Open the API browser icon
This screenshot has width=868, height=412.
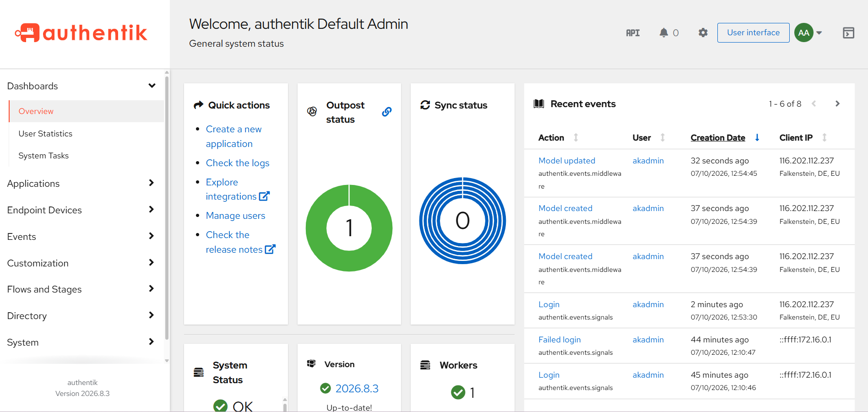[633, 33]
